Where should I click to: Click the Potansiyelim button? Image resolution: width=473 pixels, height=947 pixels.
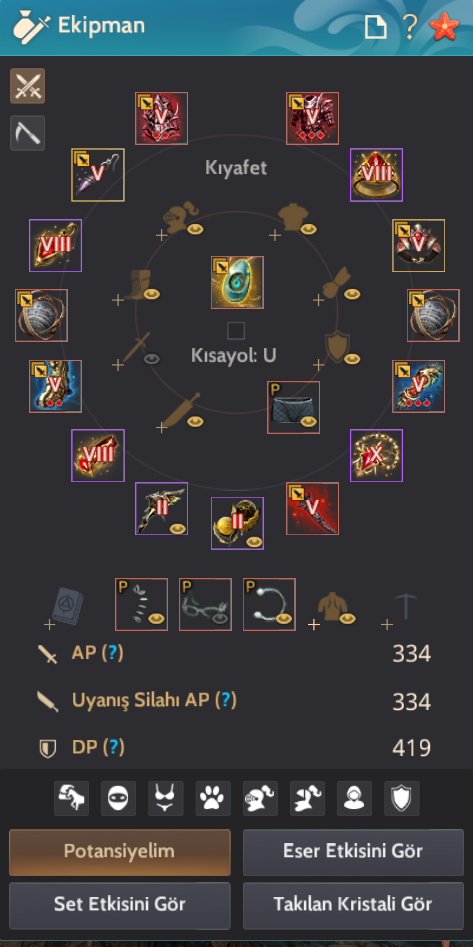point(120,852)
